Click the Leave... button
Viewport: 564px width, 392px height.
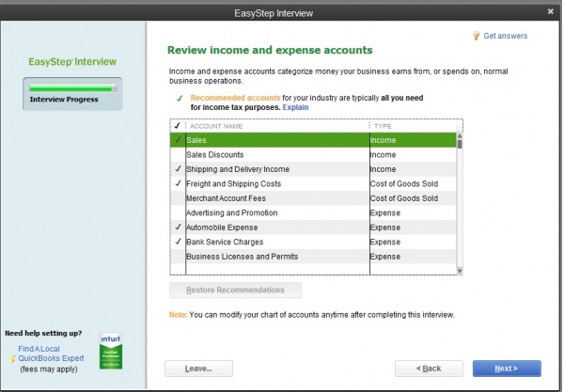(x=198, y=368)
